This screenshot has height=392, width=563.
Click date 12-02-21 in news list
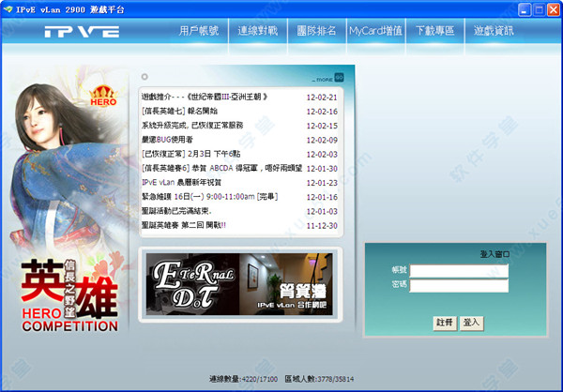322,98
